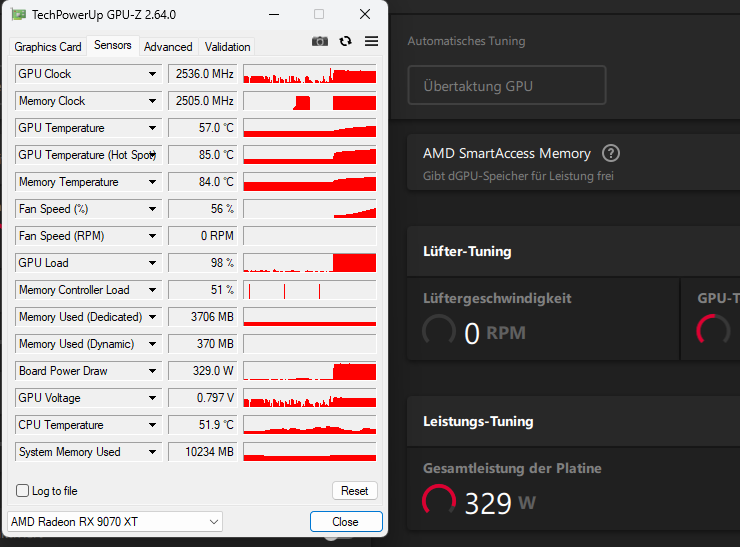Open the Board Power Draw dropdown
This screenshot has height=547, width=740.
click(152, 371)
